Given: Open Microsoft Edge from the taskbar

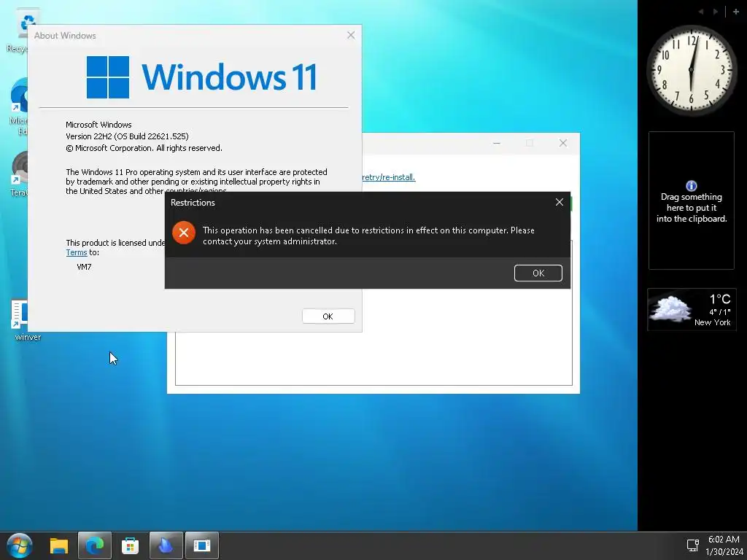Looking at the screenshot, I should [94, 545].
